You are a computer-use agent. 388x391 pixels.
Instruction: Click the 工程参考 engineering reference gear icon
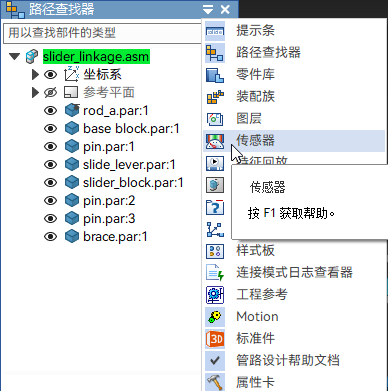coord(215,295)
